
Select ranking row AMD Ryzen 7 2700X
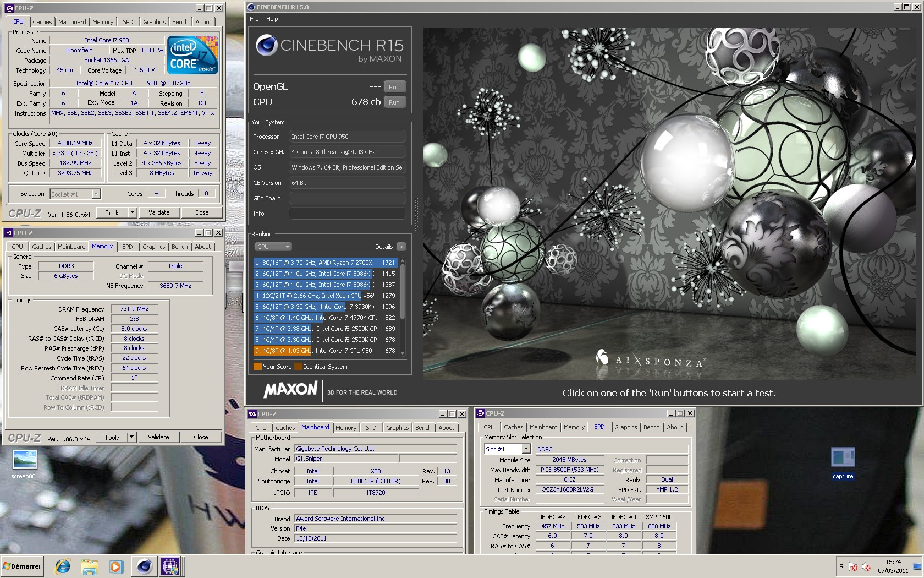tap(326, 263)
